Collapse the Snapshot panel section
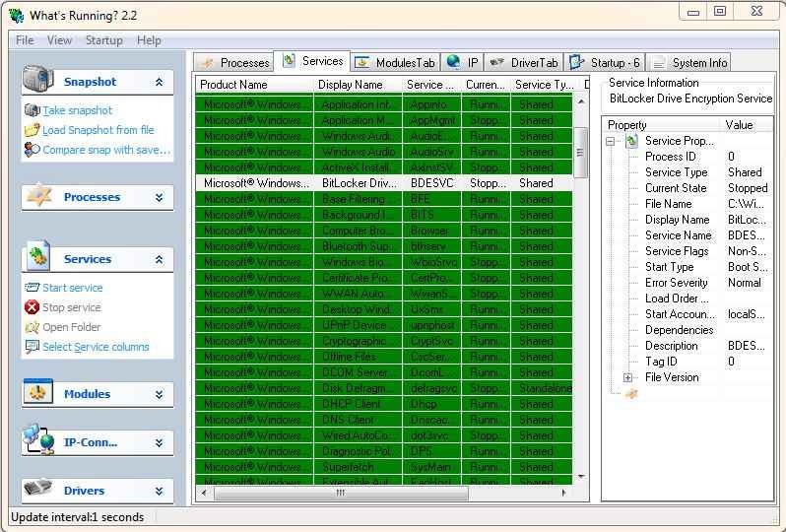This screenshot has width=786, height=532. point(159,83)
